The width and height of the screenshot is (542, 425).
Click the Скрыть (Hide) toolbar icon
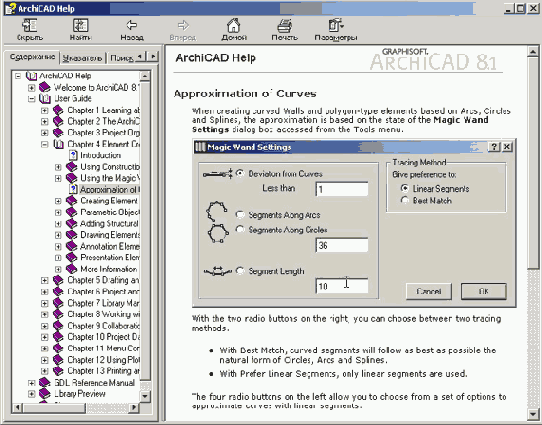point(30,25)
